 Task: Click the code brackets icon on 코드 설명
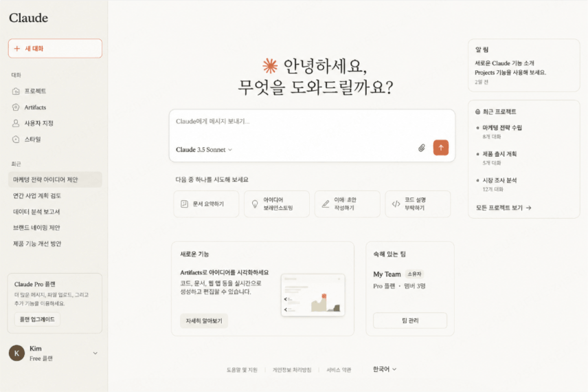pyautogui.click(x=396, y=204)
